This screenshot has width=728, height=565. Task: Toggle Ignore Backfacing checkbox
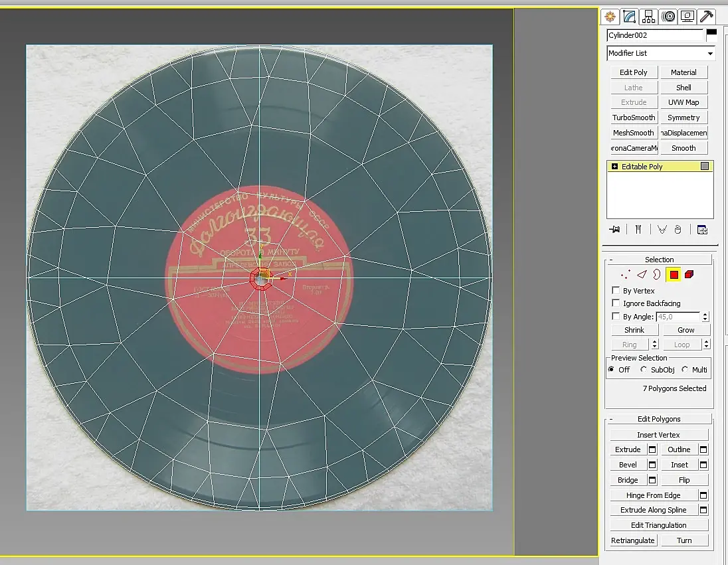pos(616,303)
